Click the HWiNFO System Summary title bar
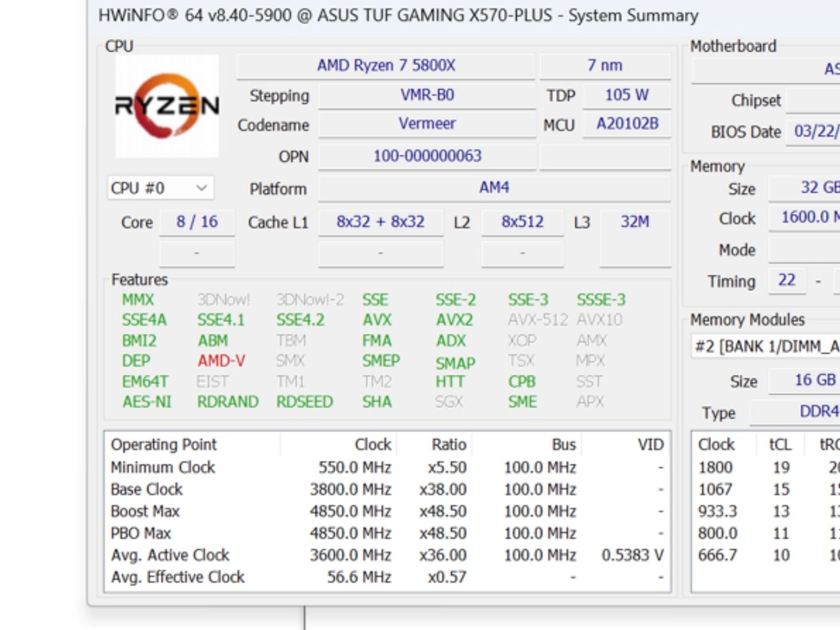The height and width of the screenshot is (630, 840). click(464, 16)
